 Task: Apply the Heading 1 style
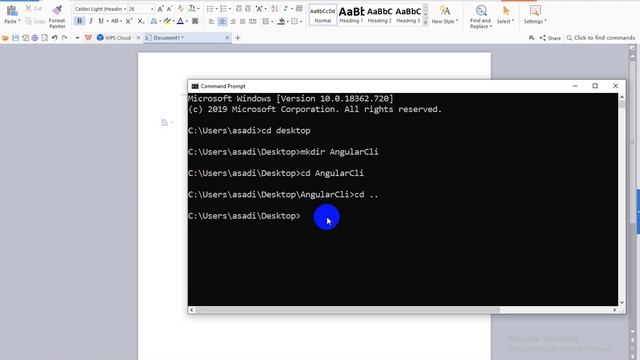point(351,15)
